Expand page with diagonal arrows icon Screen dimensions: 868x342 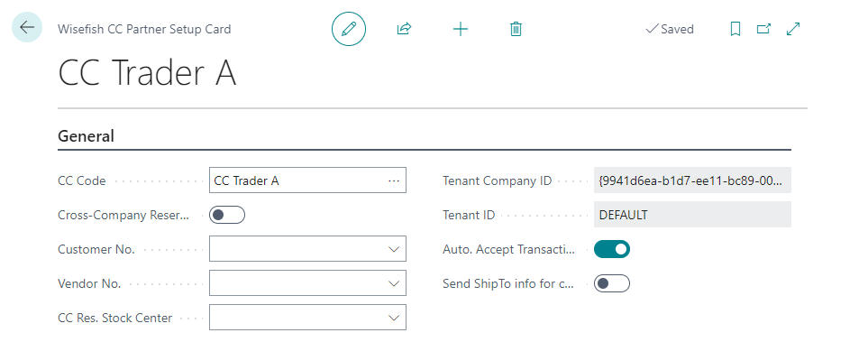793,29
